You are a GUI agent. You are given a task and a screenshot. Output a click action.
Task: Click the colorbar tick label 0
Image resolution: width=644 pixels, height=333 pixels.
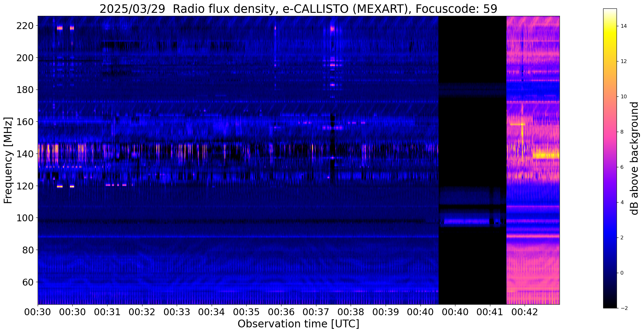[622, 273]
